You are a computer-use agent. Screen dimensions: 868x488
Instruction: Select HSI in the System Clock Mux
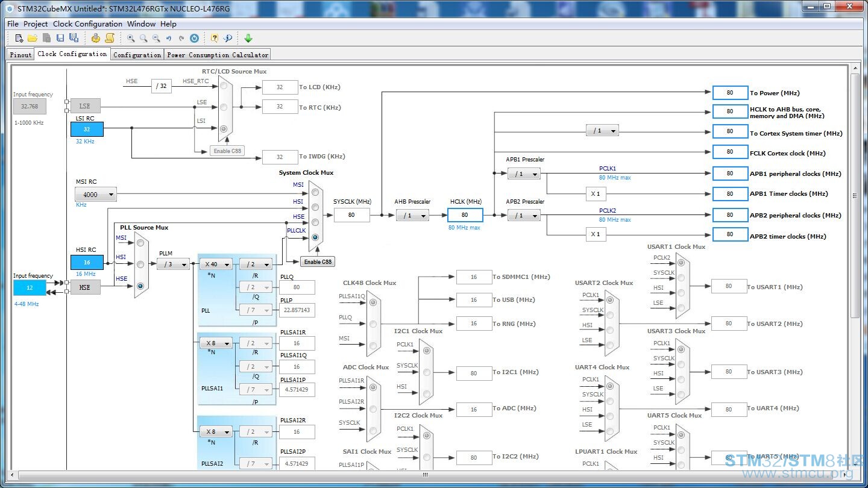[315, 207]
